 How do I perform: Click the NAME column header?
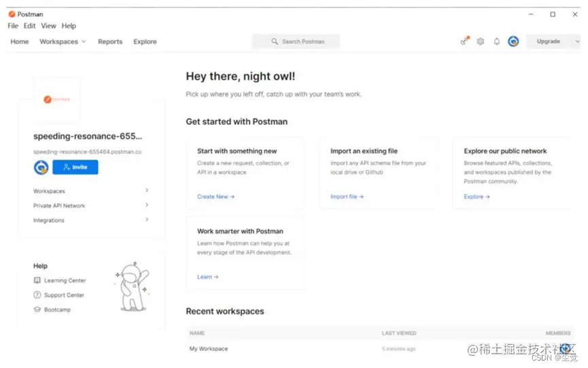(x=197, y=333)
